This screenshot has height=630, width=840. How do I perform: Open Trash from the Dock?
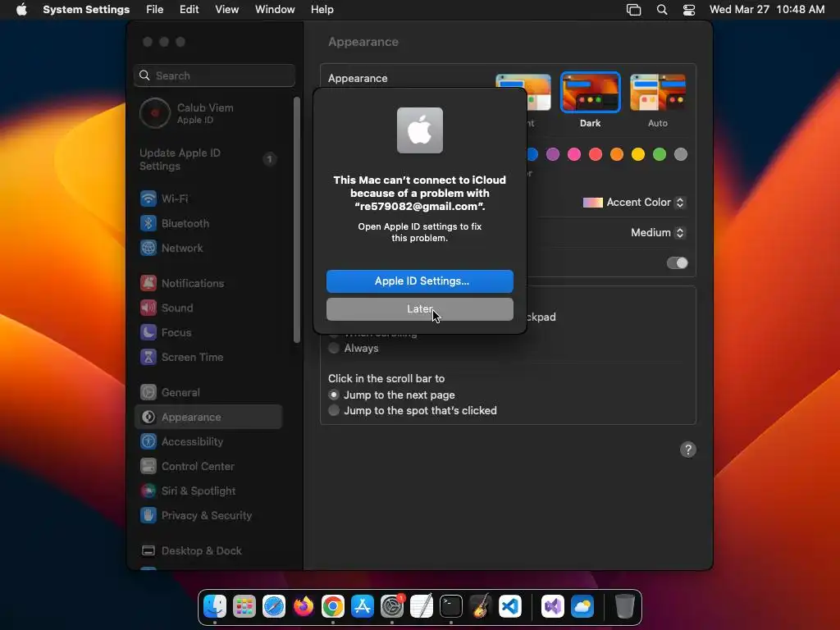(x=624, y=606)
